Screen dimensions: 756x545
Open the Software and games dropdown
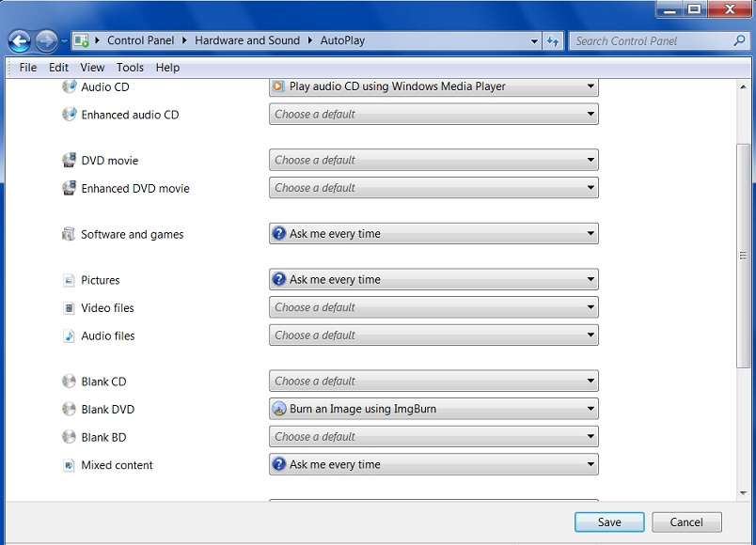click(433, 234)
